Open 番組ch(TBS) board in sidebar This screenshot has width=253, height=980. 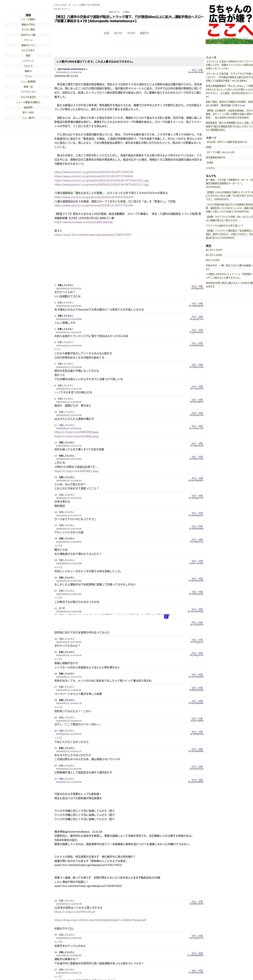click(x=28, y=25)
